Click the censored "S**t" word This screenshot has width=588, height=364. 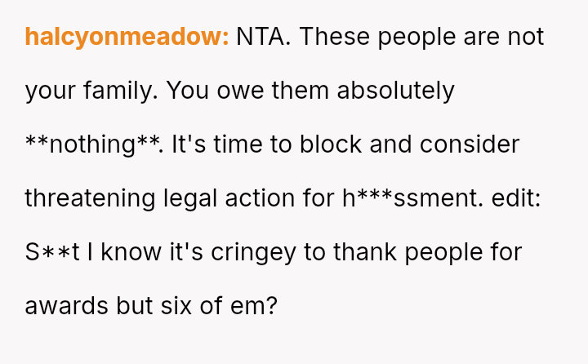tap(53, 251)
